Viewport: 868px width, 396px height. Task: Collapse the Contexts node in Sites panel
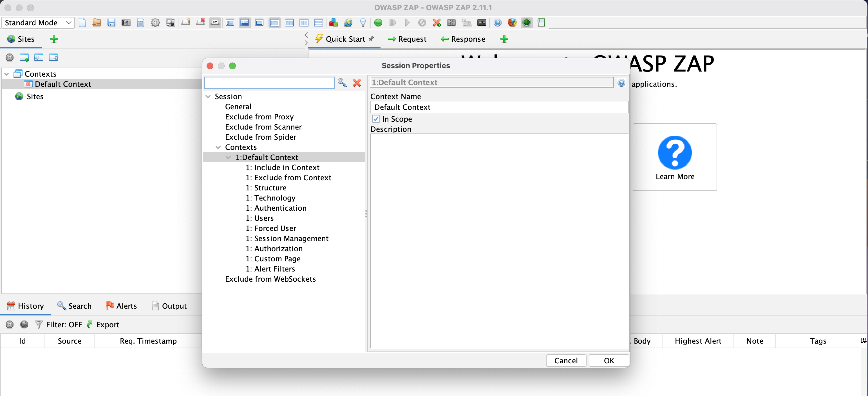[6, 74]
